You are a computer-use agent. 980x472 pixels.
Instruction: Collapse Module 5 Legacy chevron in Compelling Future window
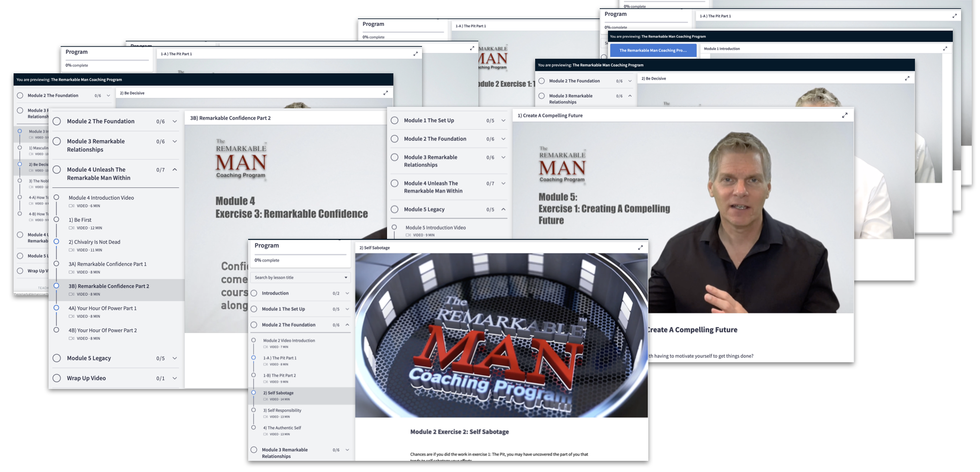(x=504, y=209)
